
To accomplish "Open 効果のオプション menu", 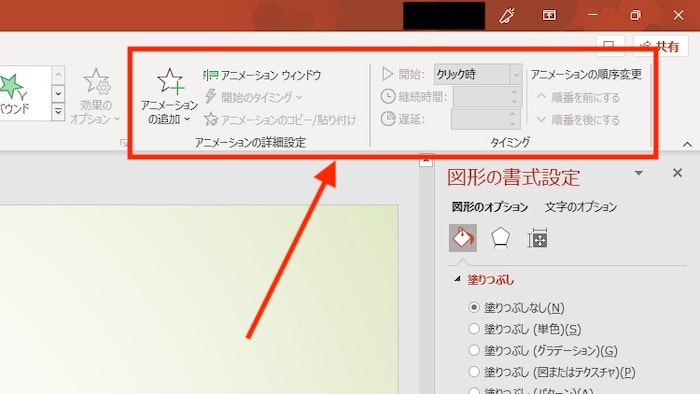I will [95, 96].
